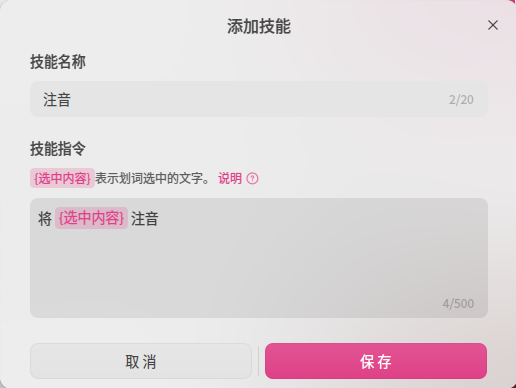This screenshot has height=388, width=516.
Task: Click the question mark help icon
Action: tap(252, 179)
